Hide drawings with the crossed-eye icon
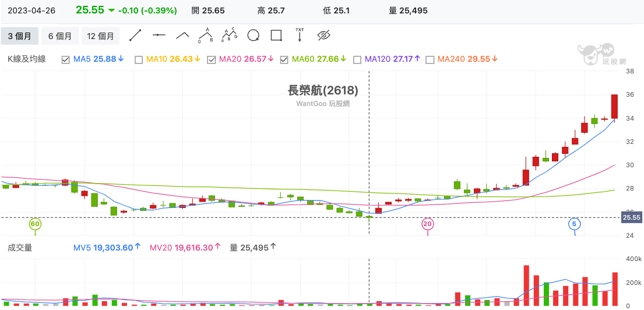The width and height of the screenshot is (644, 310). pos(324,36)
